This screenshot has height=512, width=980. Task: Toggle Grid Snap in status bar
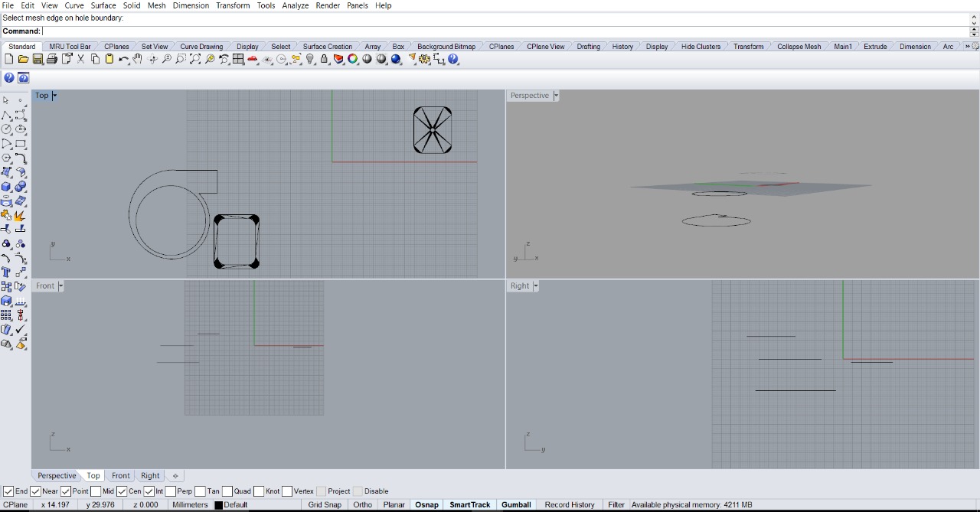tap(325, 505)
